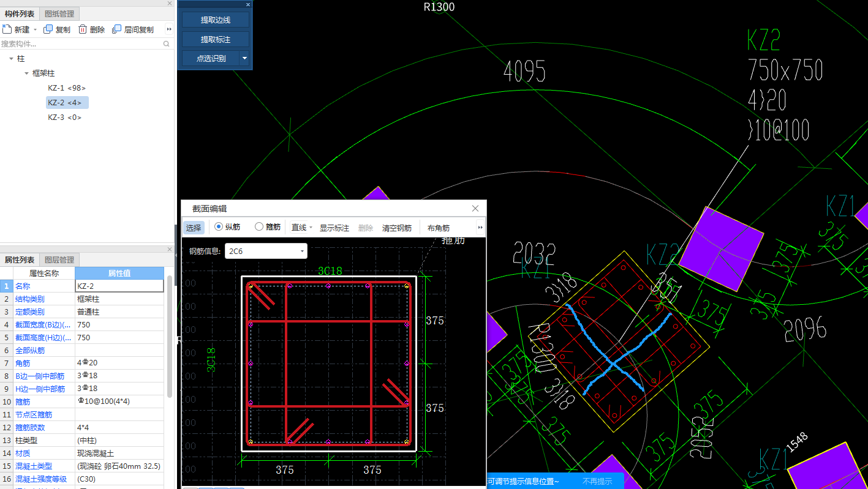Click the 层间复制 inter-floor copy icon
This screenshot has width=868, height=489.
[x=116, y=29]
